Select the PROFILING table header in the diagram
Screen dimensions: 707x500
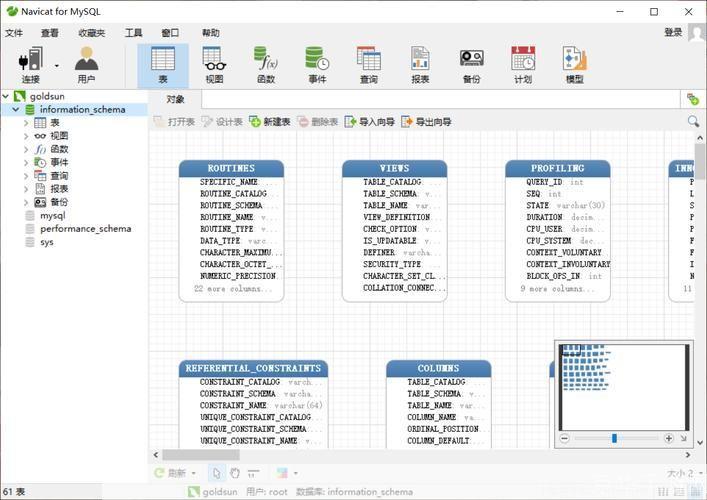[558, 168]
